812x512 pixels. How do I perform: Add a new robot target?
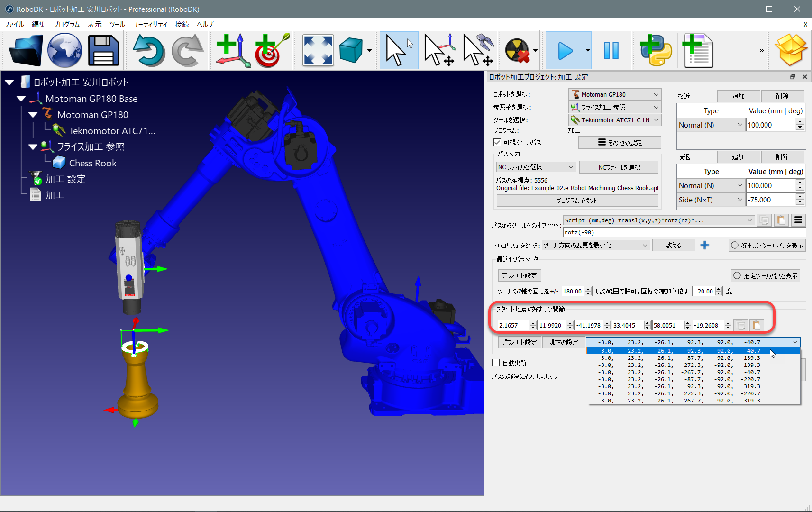click(x=272, y=51)
